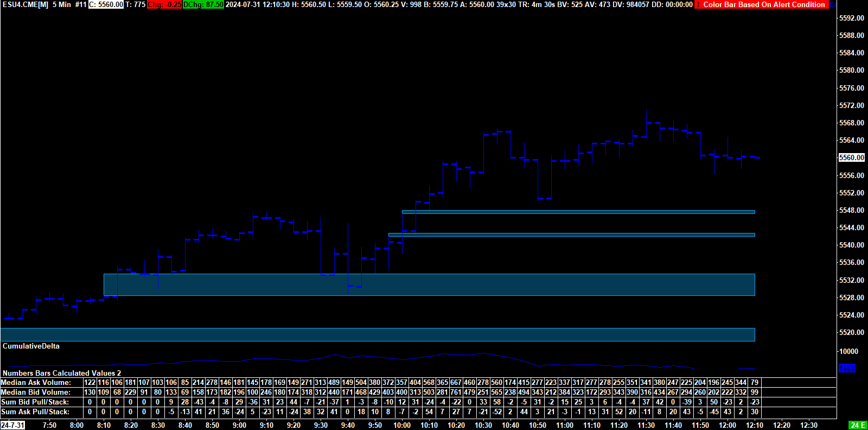Click the 10:00 time axis label

(402, 425)
